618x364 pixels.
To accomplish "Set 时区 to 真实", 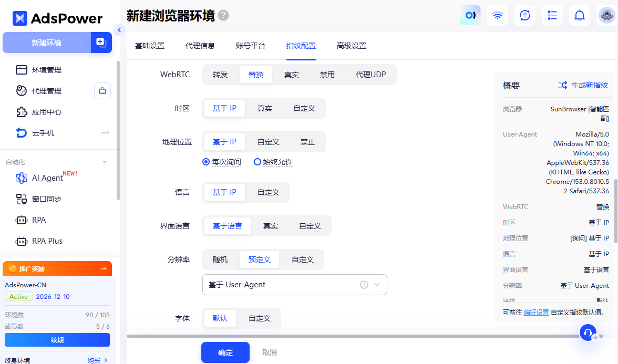I will point(264,108).
